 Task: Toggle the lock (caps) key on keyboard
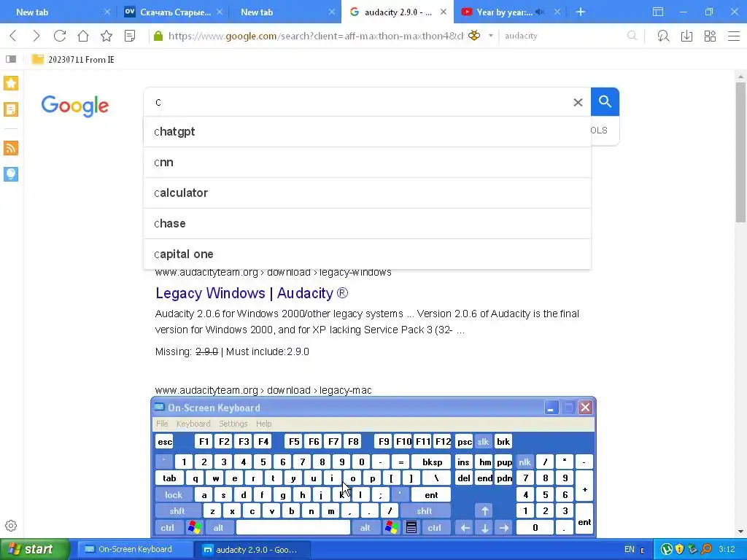click(174, 495)
